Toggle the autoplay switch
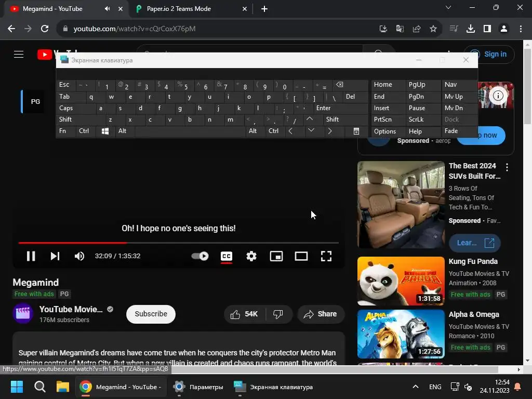 click(200, 256)
